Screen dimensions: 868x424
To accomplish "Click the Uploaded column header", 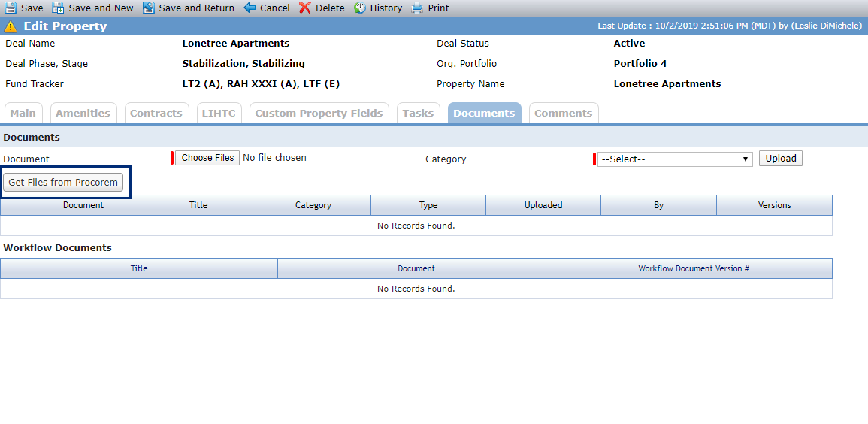I will (543, 204).
